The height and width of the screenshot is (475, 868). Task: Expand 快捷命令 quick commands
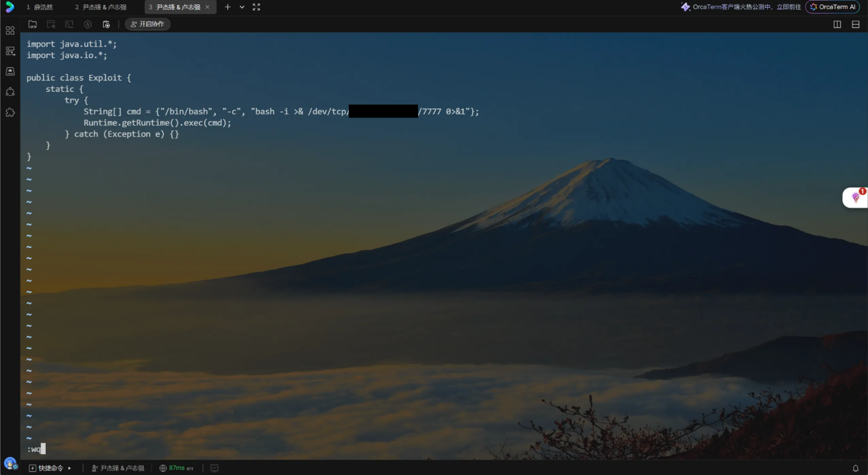tap(50, 468)
